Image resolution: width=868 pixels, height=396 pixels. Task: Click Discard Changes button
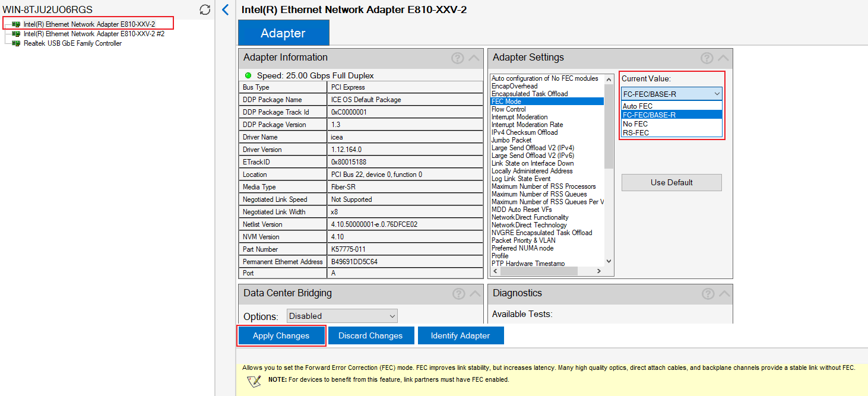(x=370, y=335)
